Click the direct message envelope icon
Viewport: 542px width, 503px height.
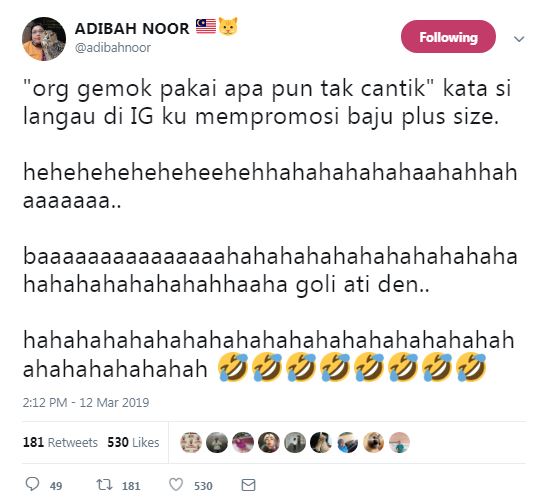[248, 485]
